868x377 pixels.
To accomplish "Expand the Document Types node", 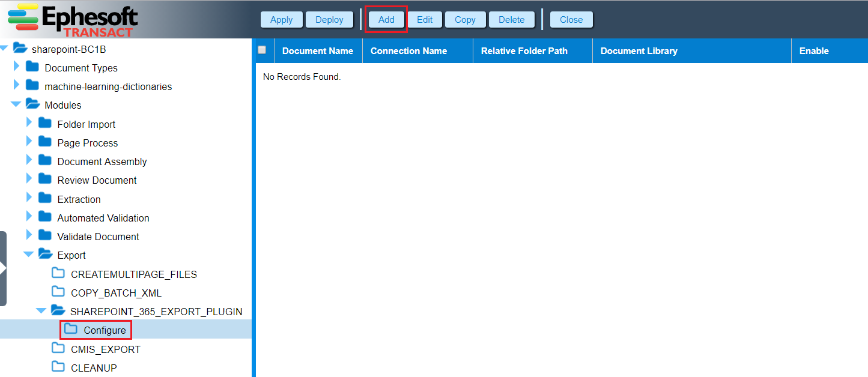I will click(x=17, y=67).
